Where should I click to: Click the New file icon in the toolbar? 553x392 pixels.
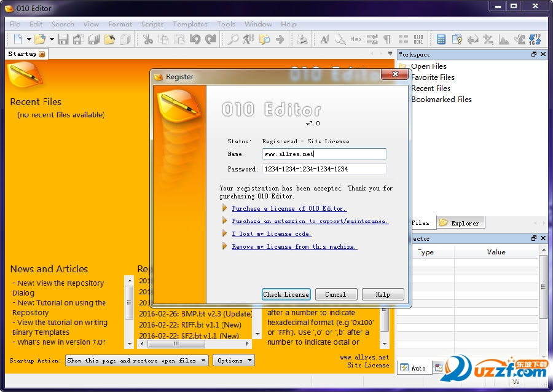pyautogui.click(x=18, y=39)
